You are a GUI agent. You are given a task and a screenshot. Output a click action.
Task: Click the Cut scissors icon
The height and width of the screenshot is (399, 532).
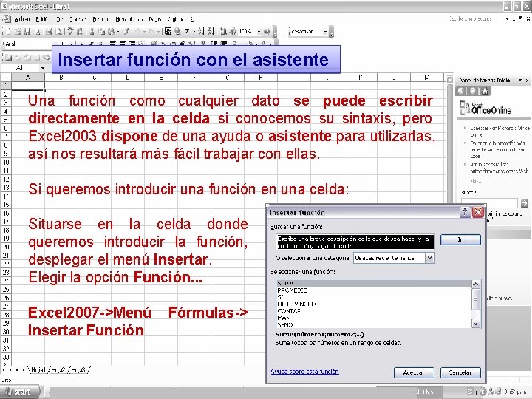(x=92, y=32)
